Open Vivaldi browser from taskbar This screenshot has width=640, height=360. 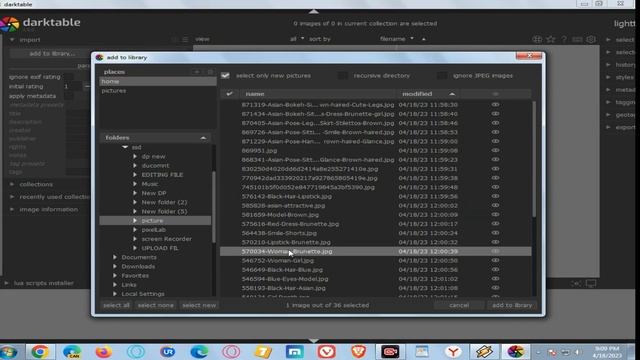coord(327,351)
